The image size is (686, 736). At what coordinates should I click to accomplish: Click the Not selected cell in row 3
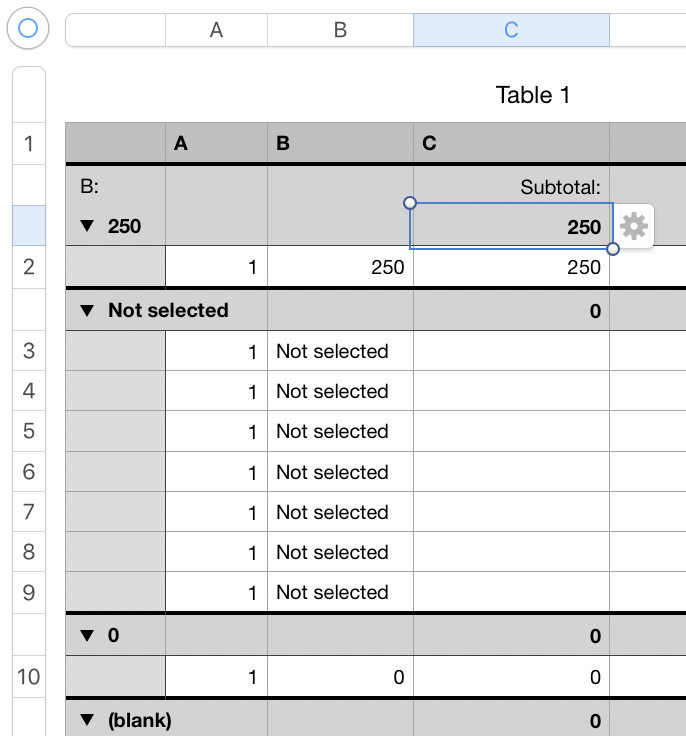click(x=340, y=351)
